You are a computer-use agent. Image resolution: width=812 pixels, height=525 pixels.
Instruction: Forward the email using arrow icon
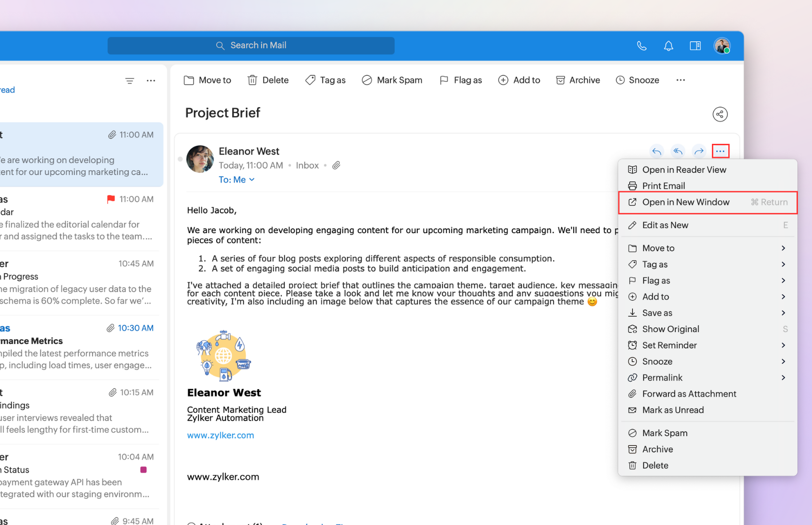coord(699,151)
